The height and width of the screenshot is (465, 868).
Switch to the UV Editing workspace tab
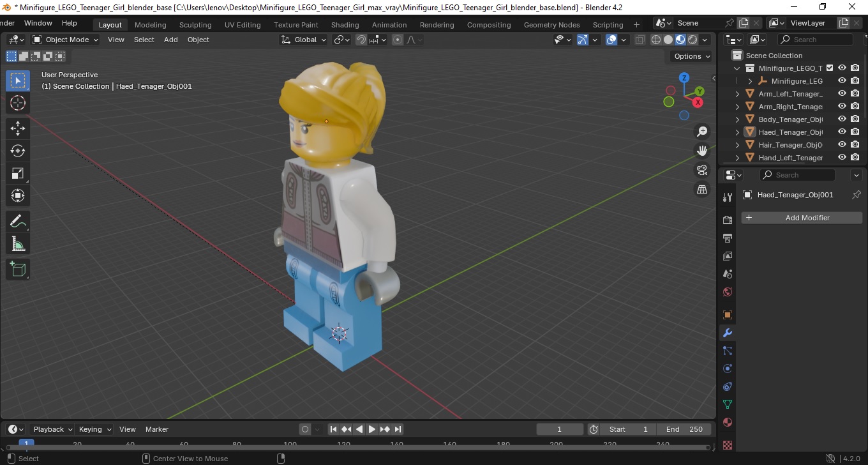coord(243,25)
